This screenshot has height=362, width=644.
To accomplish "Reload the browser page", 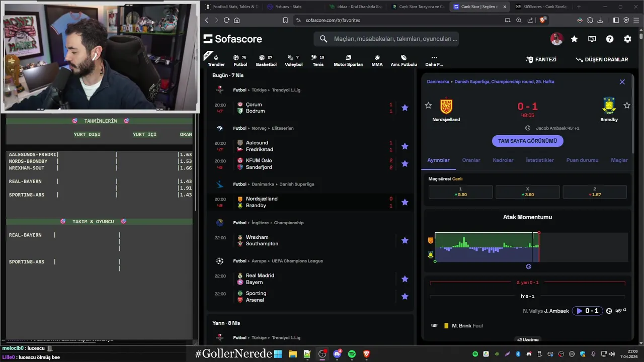I will [226, 20].
